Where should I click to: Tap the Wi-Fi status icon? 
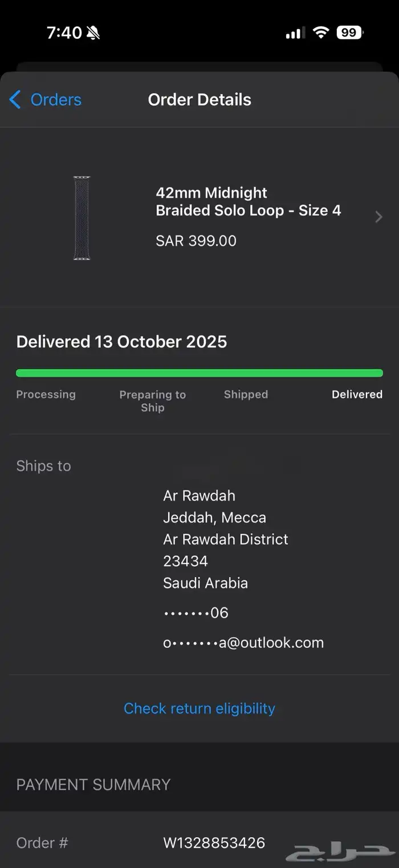click(321, 33)
